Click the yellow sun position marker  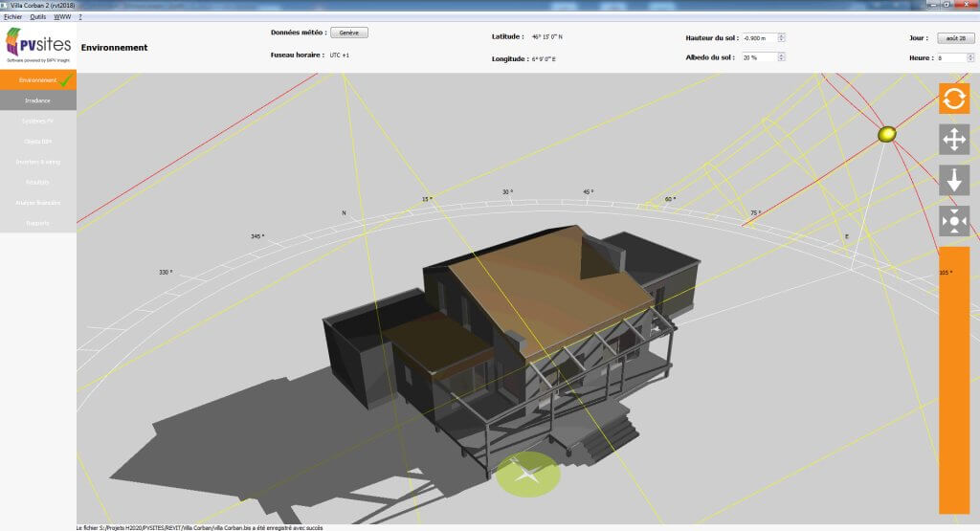tap(887, 135)
